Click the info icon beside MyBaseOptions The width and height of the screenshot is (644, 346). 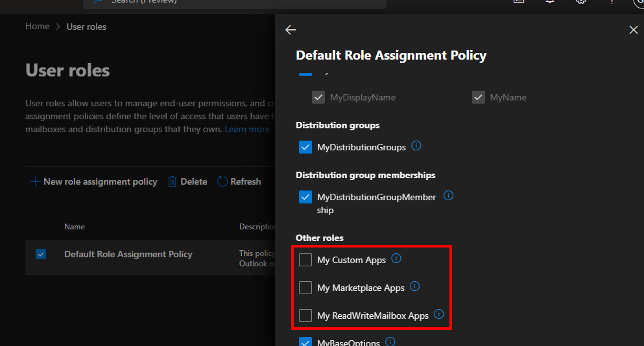[390, 341]
